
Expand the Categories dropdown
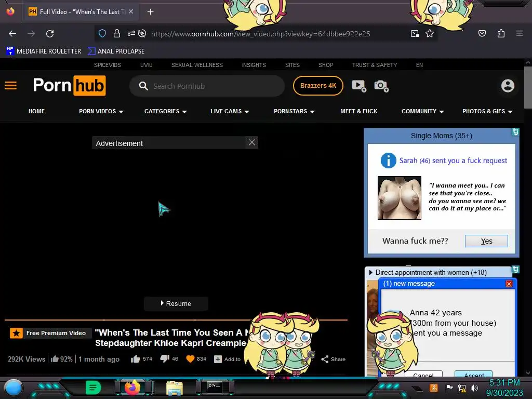click(x=166, y=111)
